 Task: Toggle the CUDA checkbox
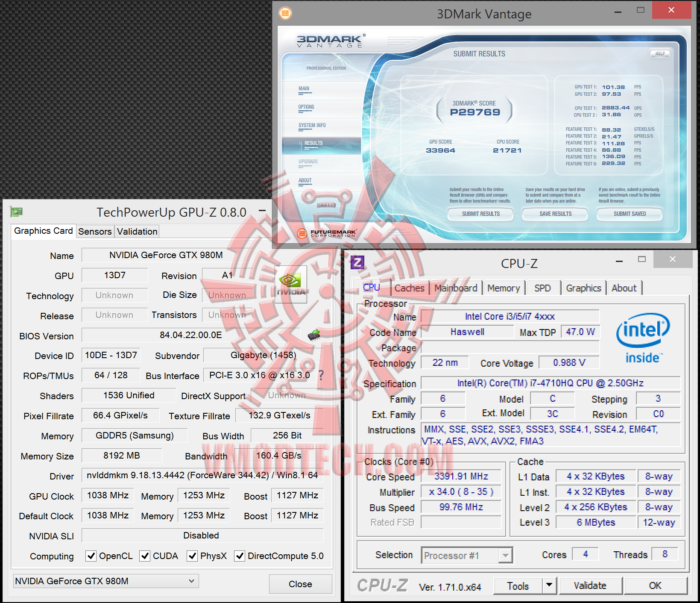coord(145,556)
